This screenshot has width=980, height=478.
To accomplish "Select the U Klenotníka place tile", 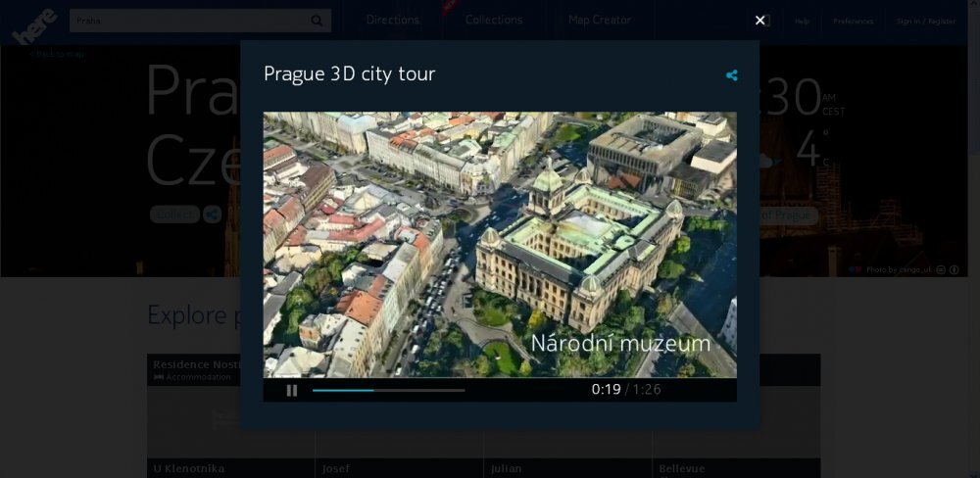I will [x=188, y=468].
